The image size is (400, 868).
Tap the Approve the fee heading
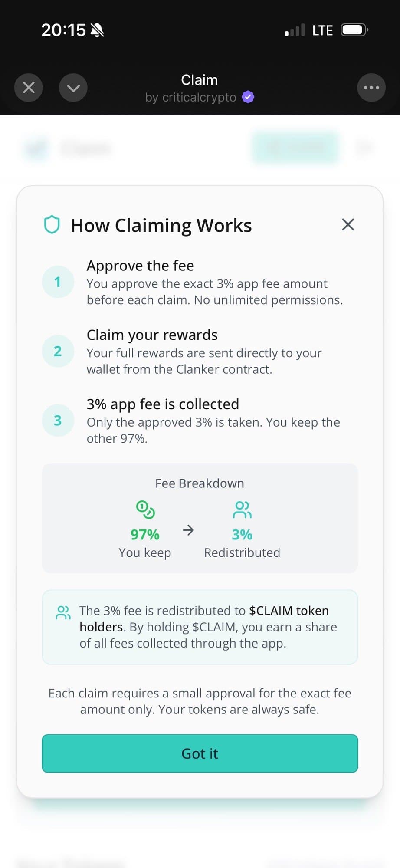(140, 266)
